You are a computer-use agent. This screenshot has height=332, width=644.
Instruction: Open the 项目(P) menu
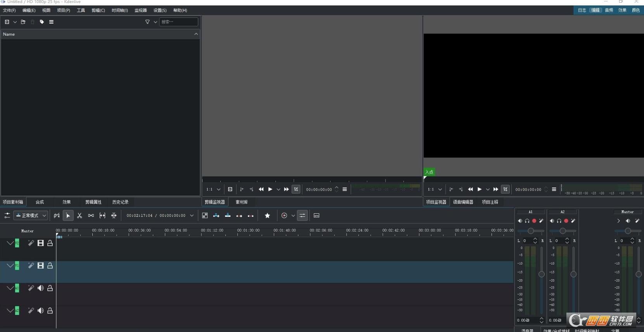pos(64,10)
